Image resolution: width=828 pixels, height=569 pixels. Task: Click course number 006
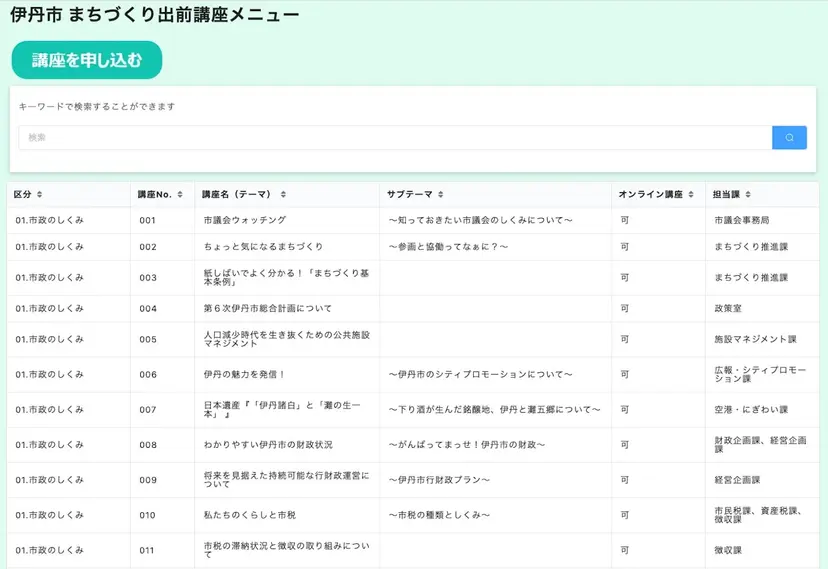[x=148, y=374]
